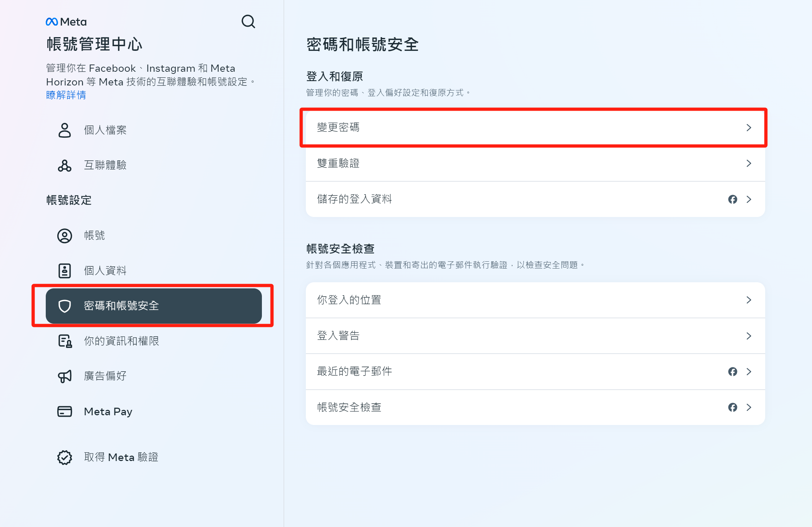Click the 取得 Meta 驗證 badge icon
Screen dimensions: 812x527
pos(64,457)
